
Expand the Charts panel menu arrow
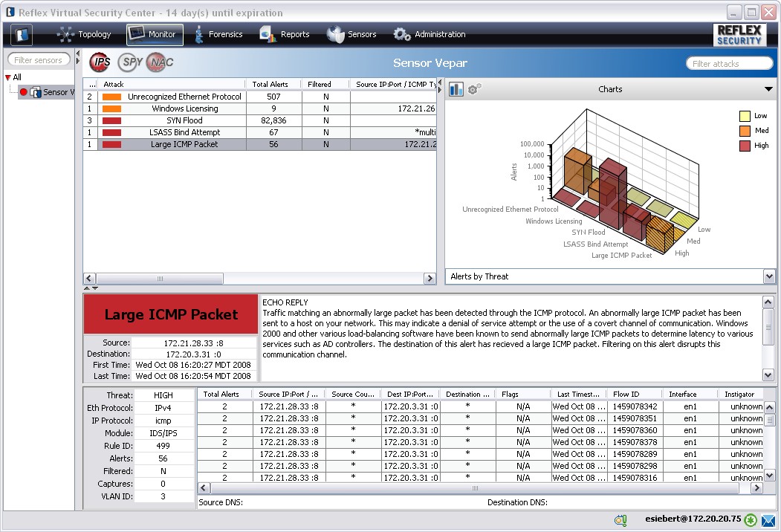(x=768, y=89)
